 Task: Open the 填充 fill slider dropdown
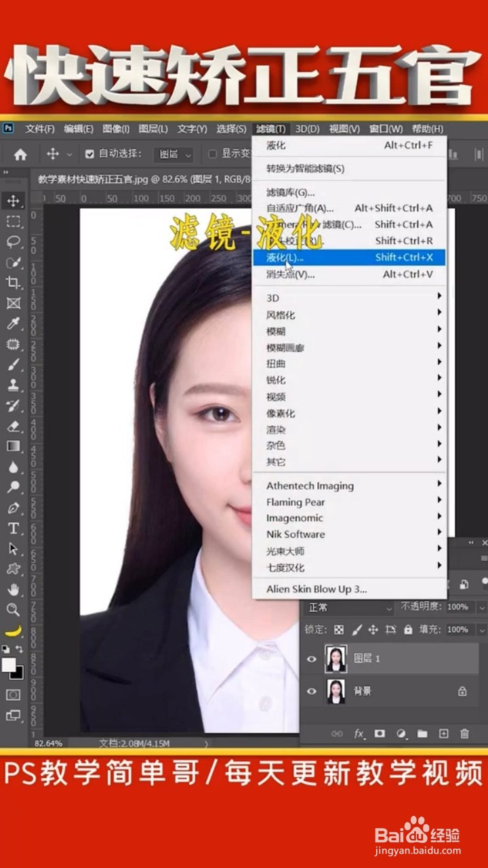482,629
